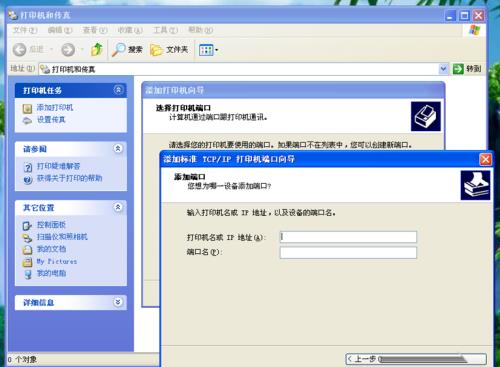Minimize the Printers and Faxes window

click(450, 15)
